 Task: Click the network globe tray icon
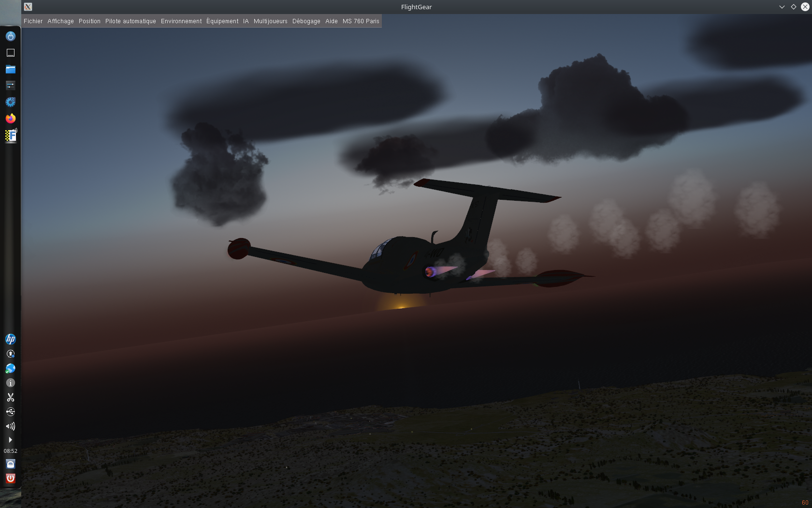11,369
